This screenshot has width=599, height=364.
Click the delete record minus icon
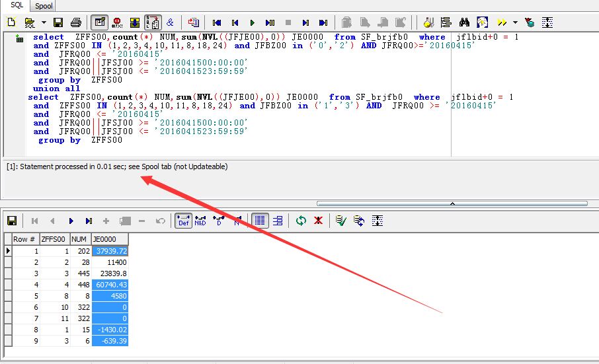(x=141, y=221)
